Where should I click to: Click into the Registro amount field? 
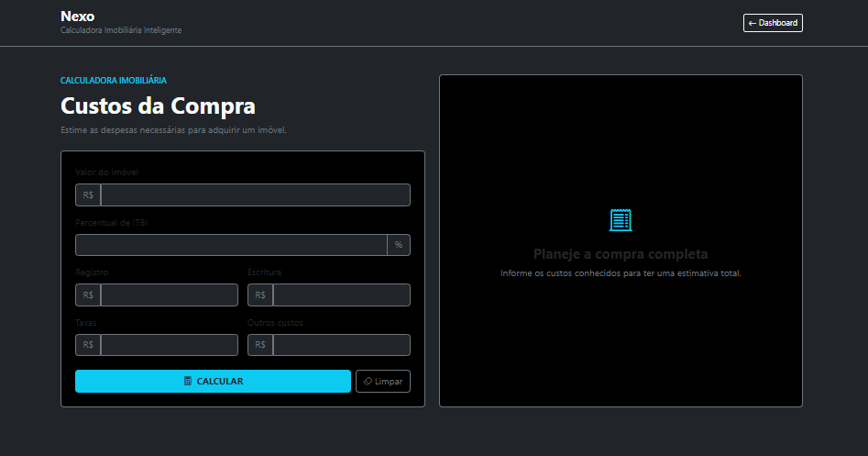(170, 295)
